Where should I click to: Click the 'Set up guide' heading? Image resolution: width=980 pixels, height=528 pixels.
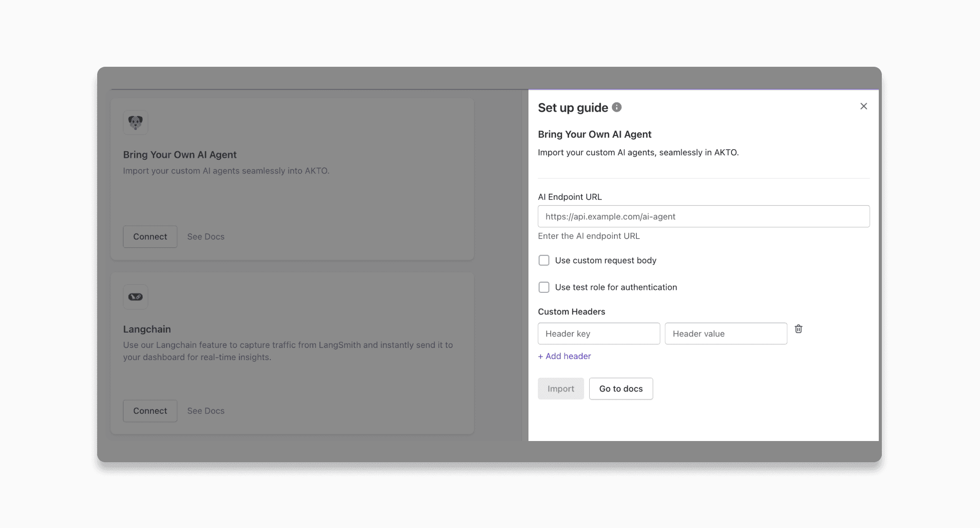(x=573, y=108)
